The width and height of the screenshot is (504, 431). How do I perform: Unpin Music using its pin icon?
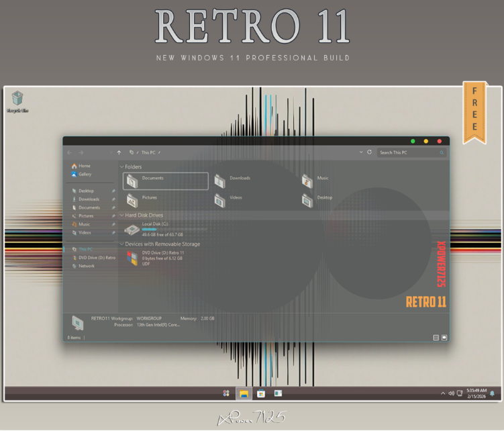click(x=113, y=224)
